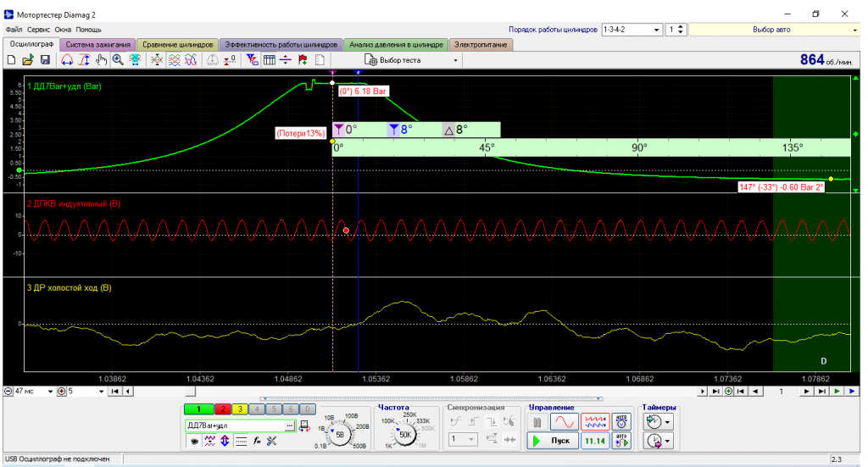868x467 pixels.
Task: Click the auto playback step icon
Action: (x=621, y=441)
